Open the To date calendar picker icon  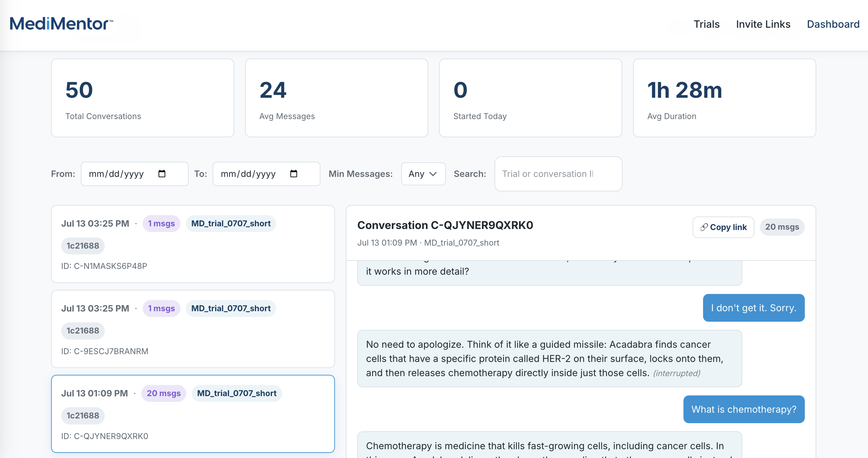pos(294,174)
